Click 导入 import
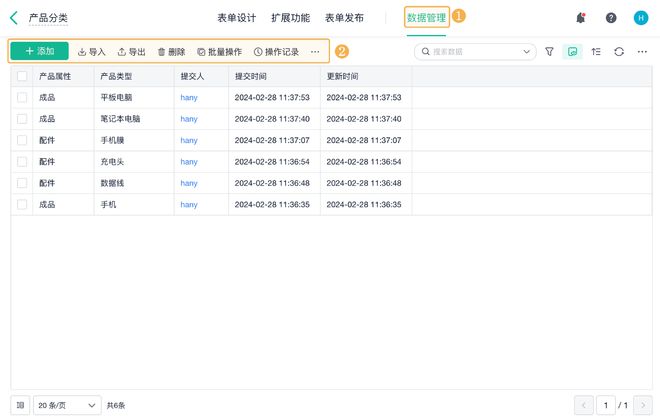This screenshot has height=418, width=660. [92, 52]
